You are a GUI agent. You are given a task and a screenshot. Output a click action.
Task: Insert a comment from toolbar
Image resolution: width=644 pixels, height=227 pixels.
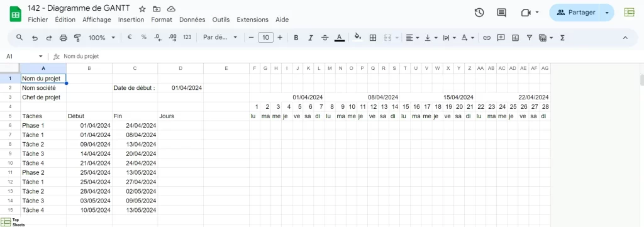(x=501, y=37)
